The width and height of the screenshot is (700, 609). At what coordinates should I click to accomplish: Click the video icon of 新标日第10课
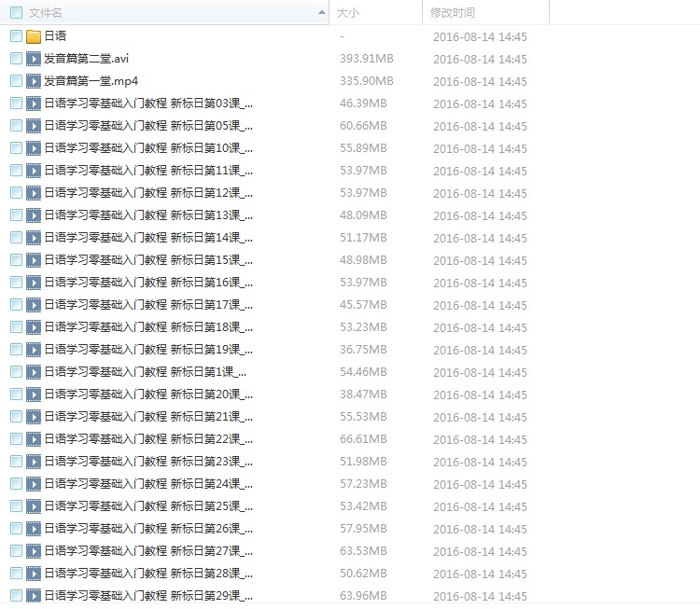click(x=34, y=148)
